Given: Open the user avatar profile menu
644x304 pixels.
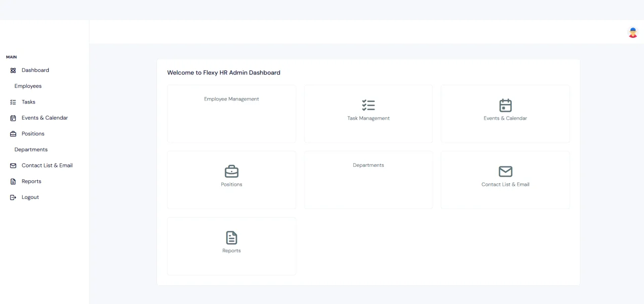Looking at the screenshot, I should point(633,32).
